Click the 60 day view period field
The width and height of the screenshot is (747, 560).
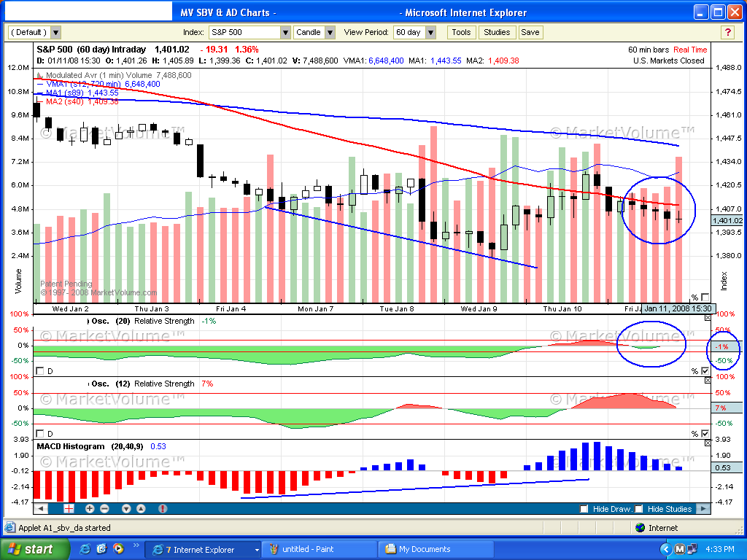409,32
